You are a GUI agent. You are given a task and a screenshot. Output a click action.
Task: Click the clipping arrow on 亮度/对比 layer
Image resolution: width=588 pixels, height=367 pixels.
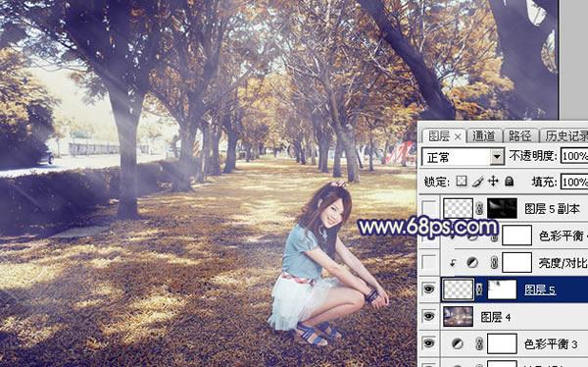tap(453, 263)
